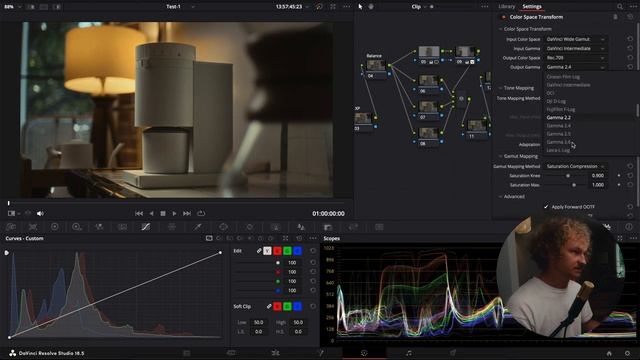Adjust the Saturation Knee slider
This screenshot has height=360, width=640.
(x=568, y=176)
